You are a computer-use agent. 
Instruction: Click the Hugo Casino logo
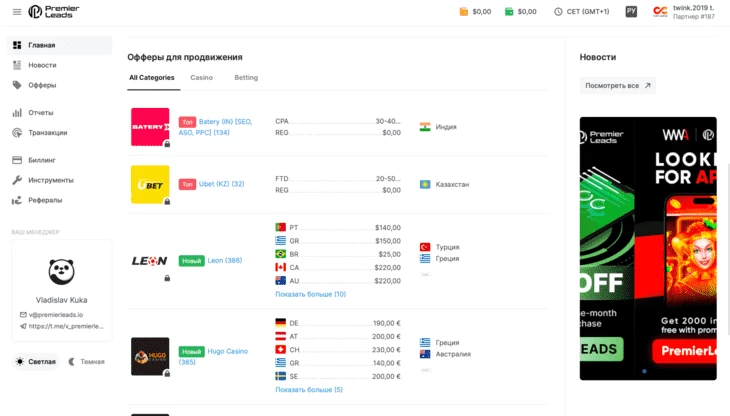(x=150, y=356)
